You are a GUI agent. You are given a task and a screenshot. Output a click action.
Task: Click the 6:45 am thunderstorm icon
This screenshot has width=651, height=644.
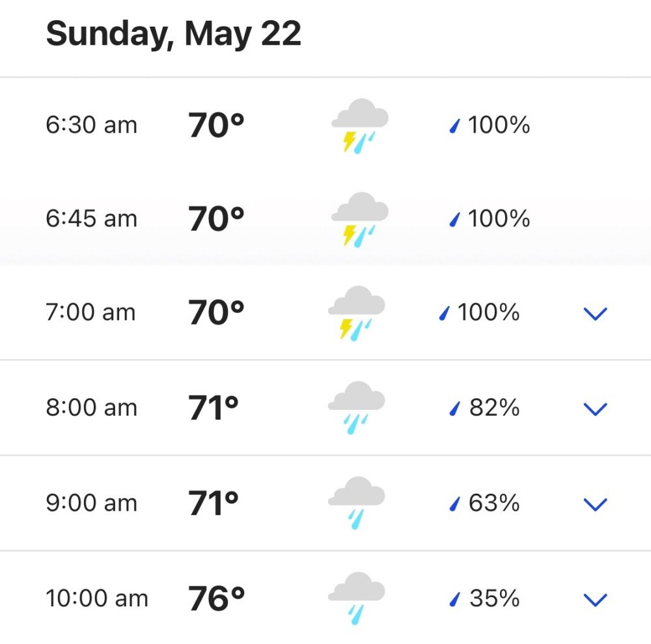click(x=359, y=219)
